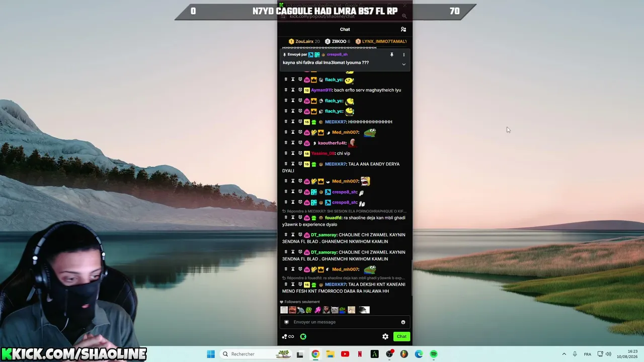Expand the pinned message chevron
This screenshot has height=362, width=644.
tap(404, 64)
